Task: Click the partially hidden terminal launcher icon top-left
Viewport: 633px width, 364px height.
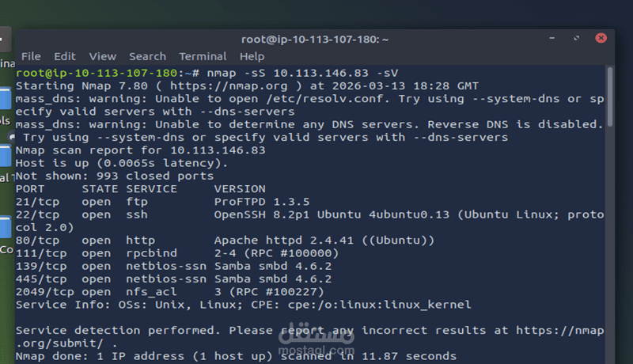Action: click(6, 39)
